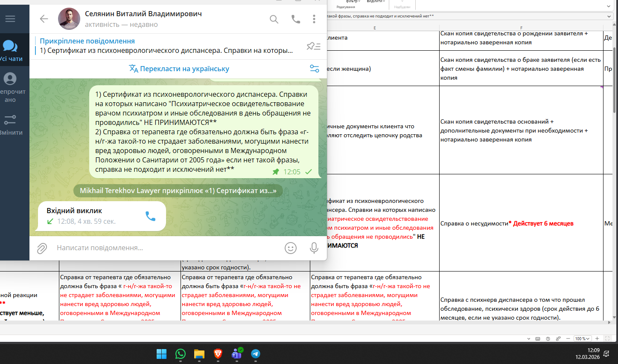Click the pinned message bubble text
Screen dimensions: 618x364
tap(203, 132)
